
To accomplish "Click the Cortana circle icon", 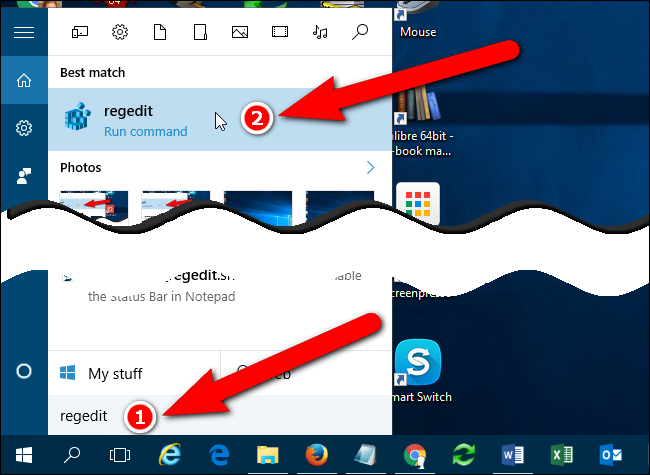I will 24,371.
